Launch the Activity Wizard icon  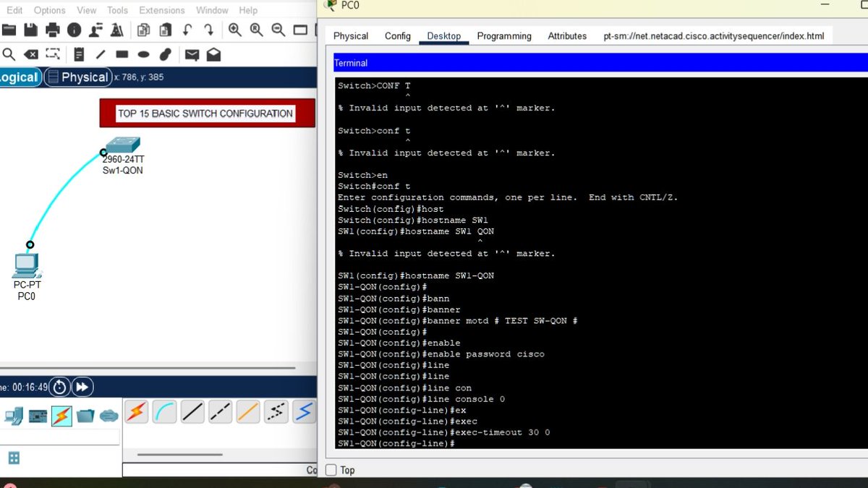tap(116, 30)
